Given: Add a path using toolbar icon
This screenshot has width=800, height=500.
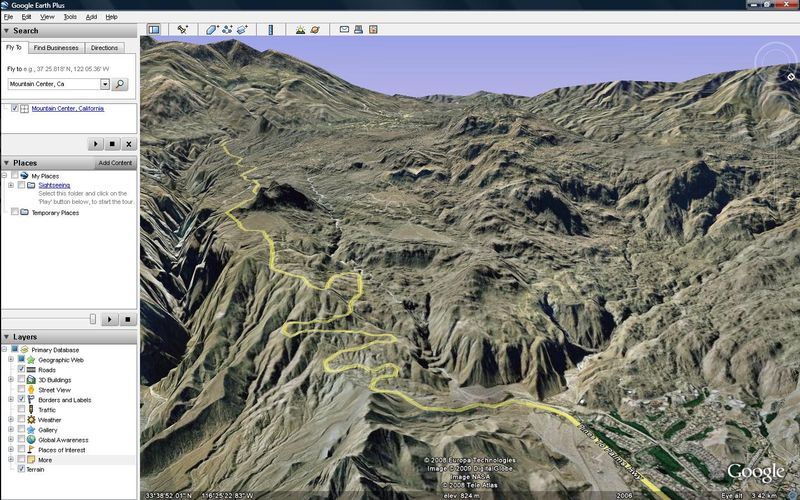Looking at the screenshot, I should pos(227,30).
